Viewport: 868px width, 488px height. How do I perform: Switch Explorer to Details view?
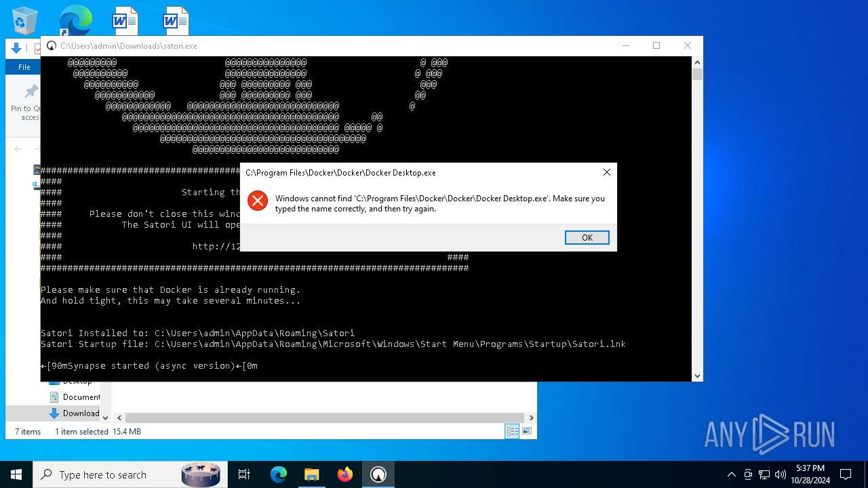pos(512,431)
